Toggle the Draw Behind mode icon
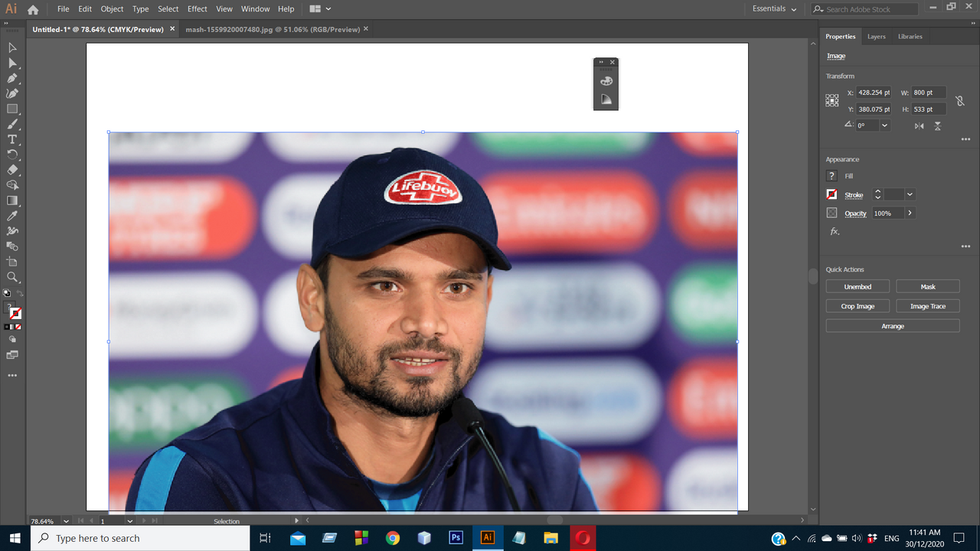 pos(12,338)
